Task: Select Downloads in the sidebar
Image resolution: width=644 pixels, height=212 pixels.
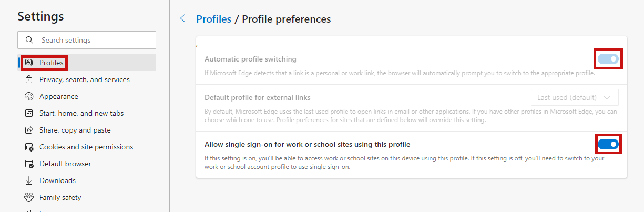Action: [x=57, y=181]
